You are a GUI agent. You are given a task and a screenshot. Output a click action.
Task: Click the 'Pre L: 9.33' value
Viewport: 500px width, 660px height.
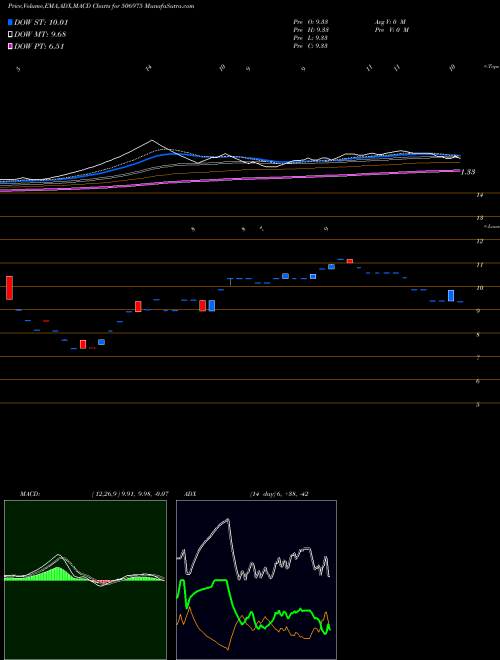point(311,38)
